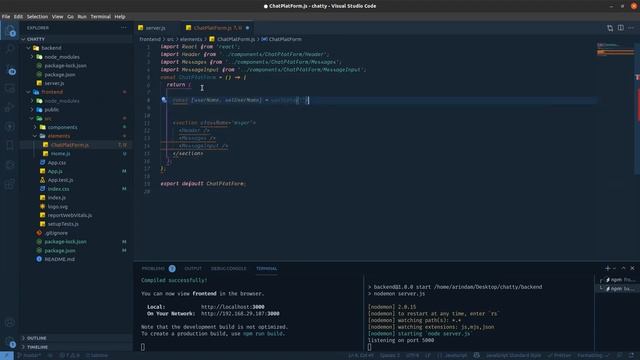640x360 pixels.
Task: Open the Selection menu
Action: pos(37,17)
